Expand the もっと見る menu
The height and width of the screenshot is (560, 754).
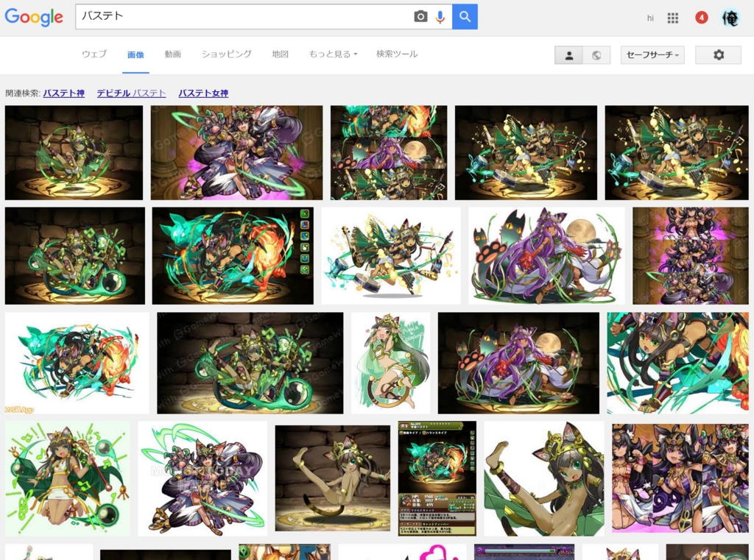click(x=333, y=54)
